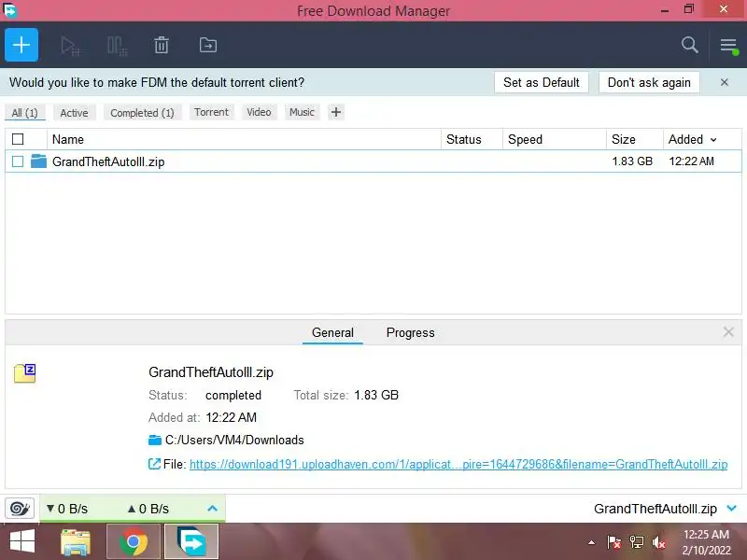Open Google Chrome from taskbar
The width and height of the screenshot is (747, 560).
point(134,542)
